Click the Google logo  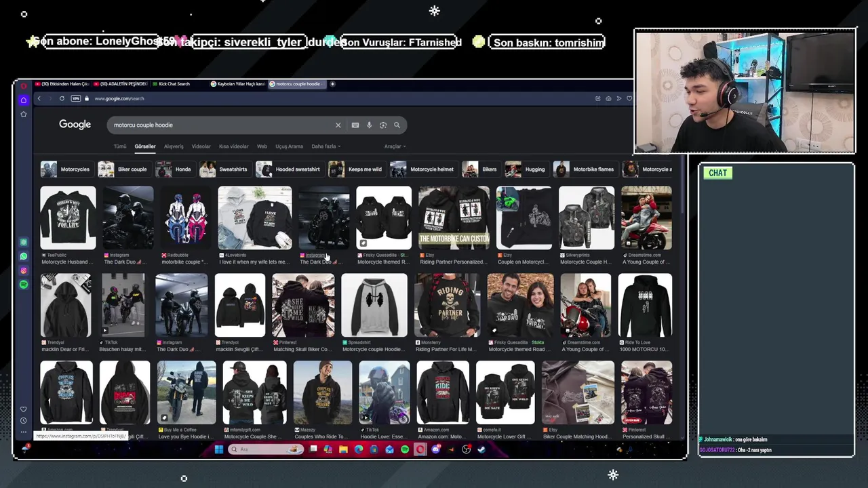click(x=75, y=125)
